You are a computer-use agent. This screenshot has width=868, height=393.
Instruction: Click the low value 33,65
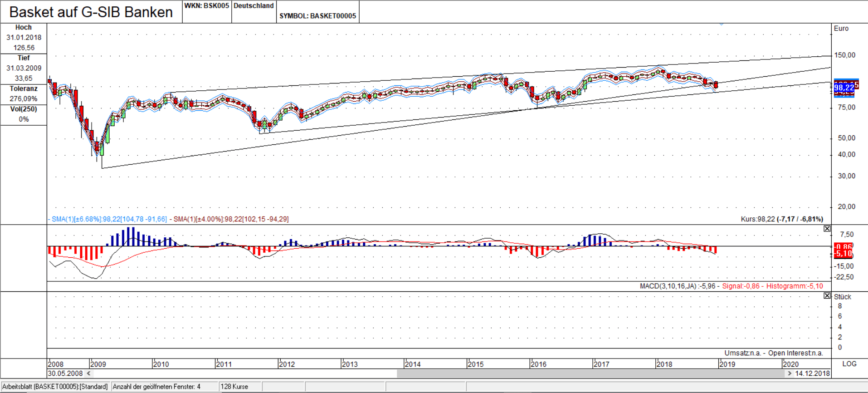(24, 78)
